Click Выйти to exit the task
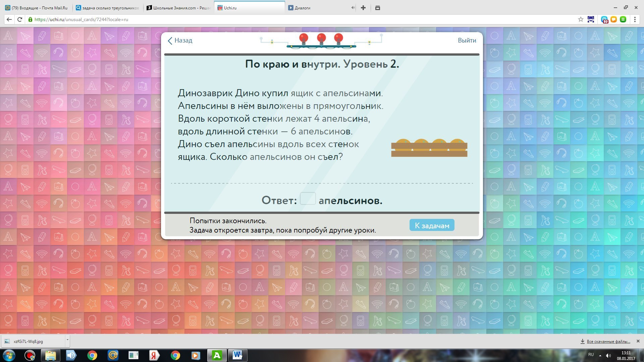This screenshot has width=644, height=362. point(467,41)
